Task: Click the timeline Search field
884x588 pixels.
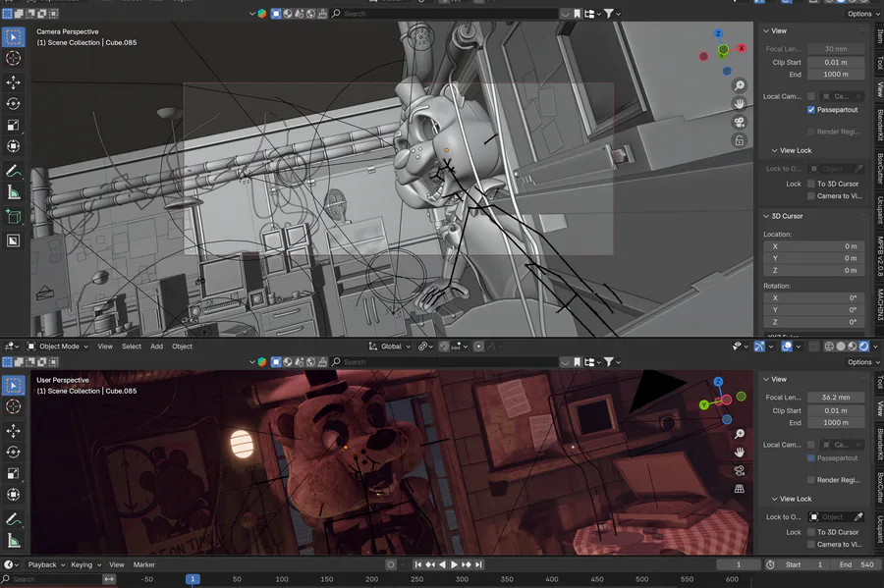Action: click(52, 579)
